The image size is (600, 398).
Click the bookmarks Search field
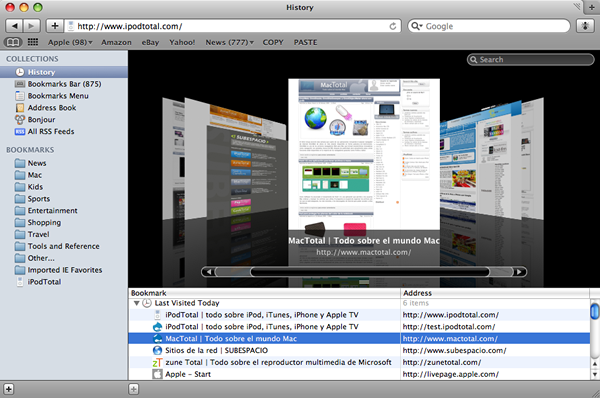tap(530, 60)
